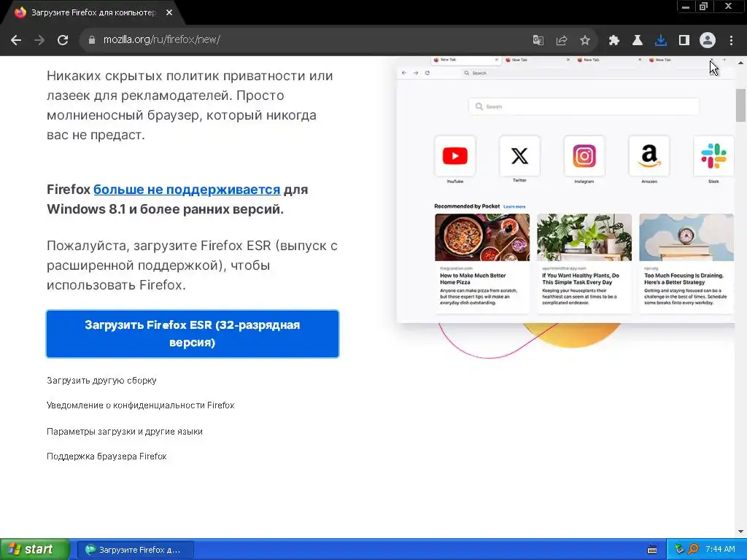This screenshot has height=560, width=747.
Task: Select the Firefox page taskbar button
Action: coord(135,550)
